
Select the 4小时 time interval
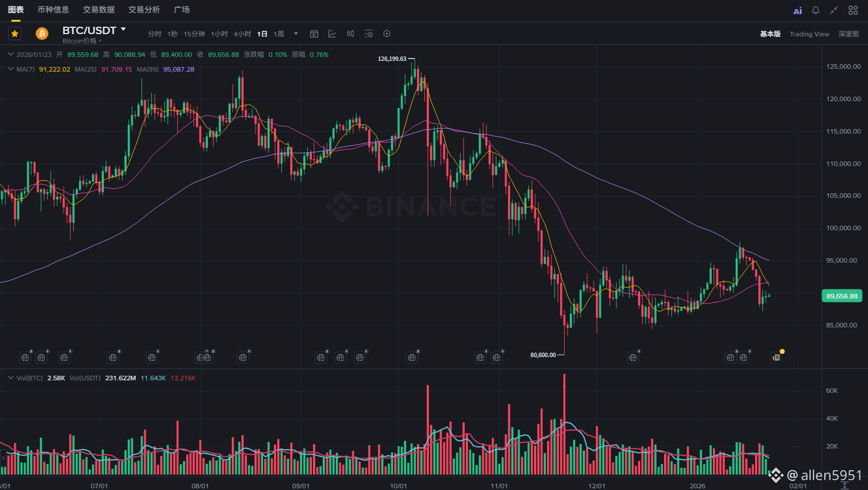click(242, 34)
